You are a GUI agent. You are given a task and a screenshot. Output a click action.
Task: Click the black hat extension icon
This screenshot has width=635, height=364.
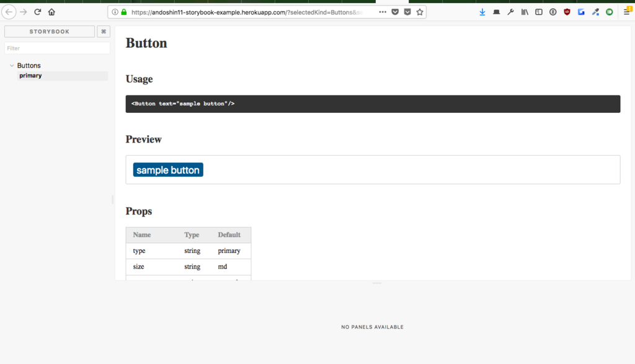497,12
